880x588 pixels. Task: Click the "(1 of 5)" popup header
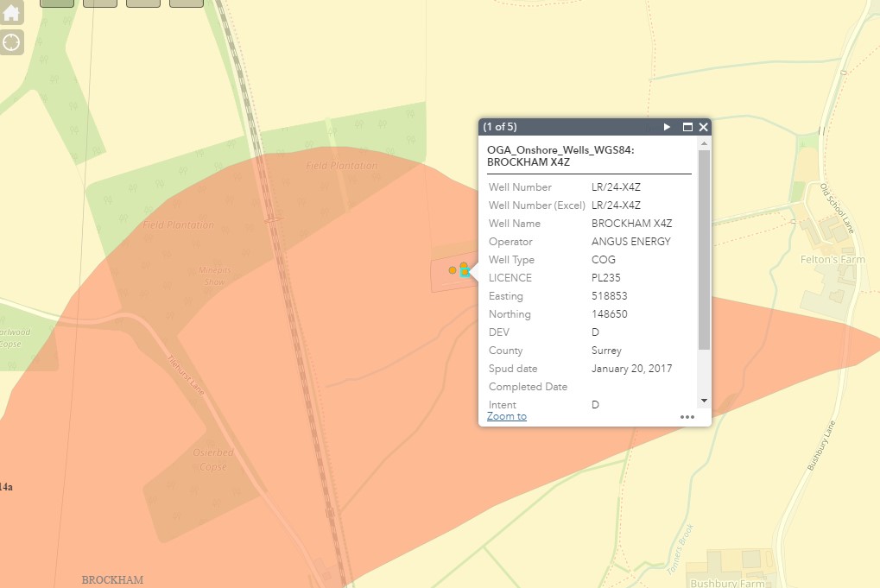501,127
